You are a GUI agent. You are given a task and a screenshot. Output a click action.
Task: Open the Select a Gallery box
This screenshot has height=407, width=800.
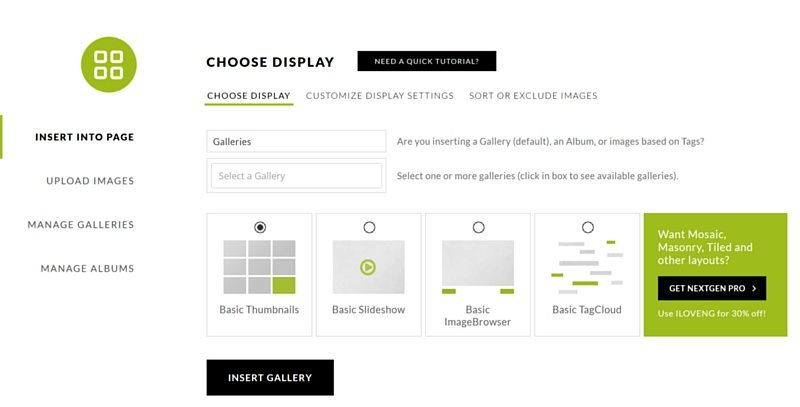[x=296, y=175]
